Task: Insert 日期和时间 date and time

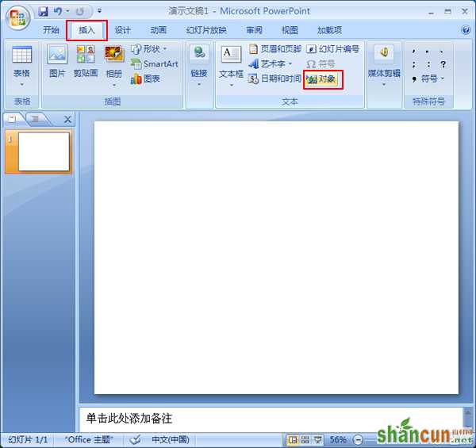Action: coord(274,78)
